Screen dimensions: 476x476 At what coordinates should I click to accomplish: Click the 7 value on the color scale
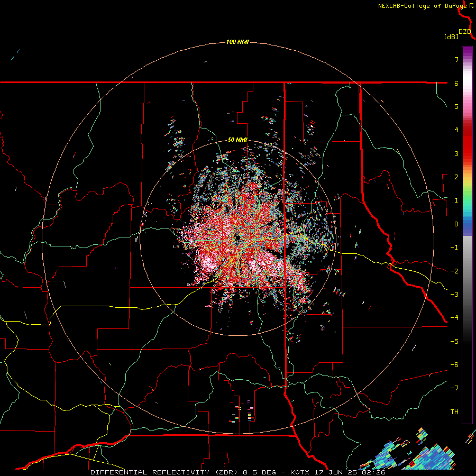tap(456, 59)
